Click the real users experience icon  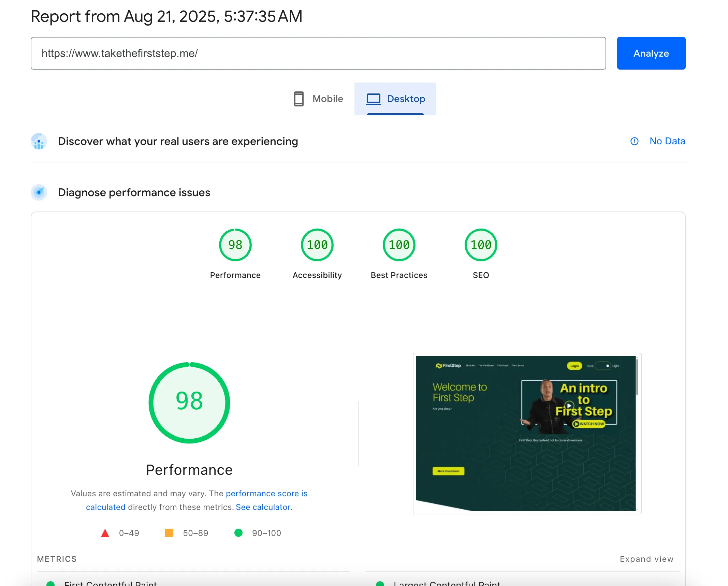click(x=39, y=142)
